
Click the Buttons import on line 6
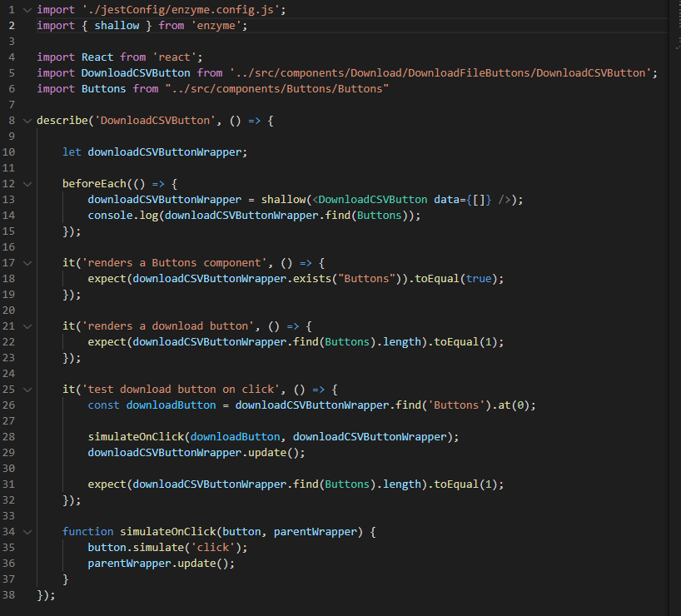(102, 88)
